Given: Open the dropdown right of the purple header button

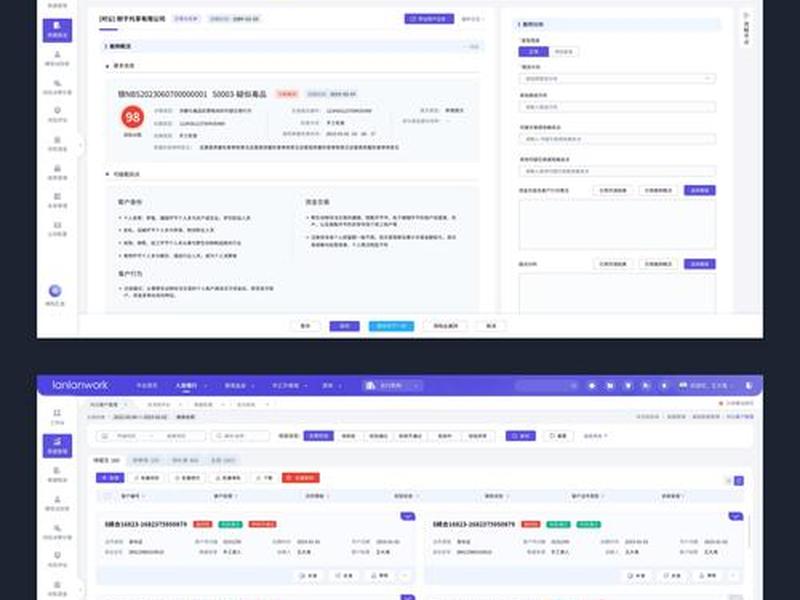Looking at the screenshot, I should click(473, 19).
